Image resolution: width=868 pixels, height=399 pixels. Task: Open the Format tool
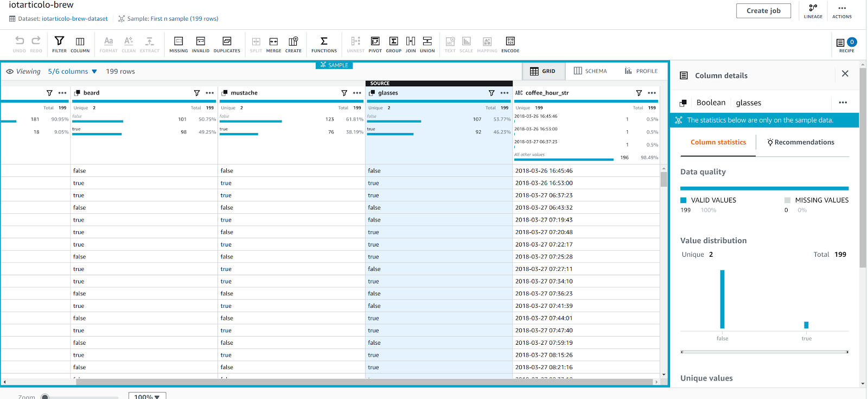(108, 45)
